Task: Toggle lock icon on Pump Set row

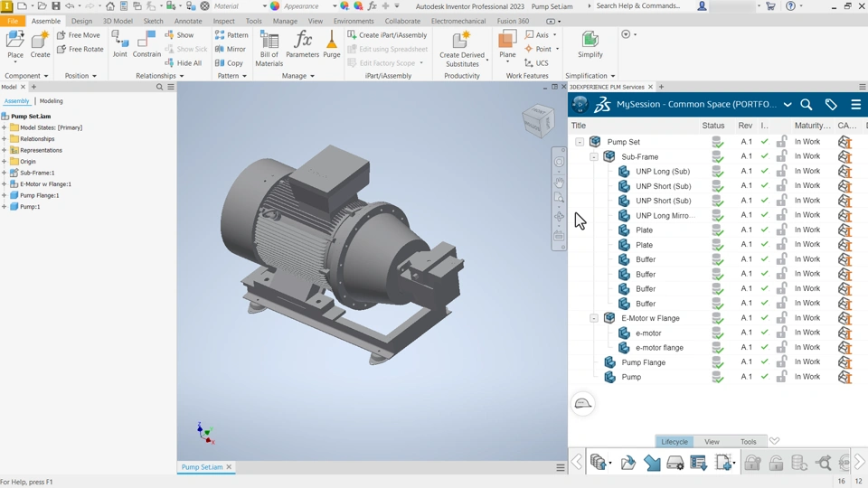Action: (x=781, y=142)
